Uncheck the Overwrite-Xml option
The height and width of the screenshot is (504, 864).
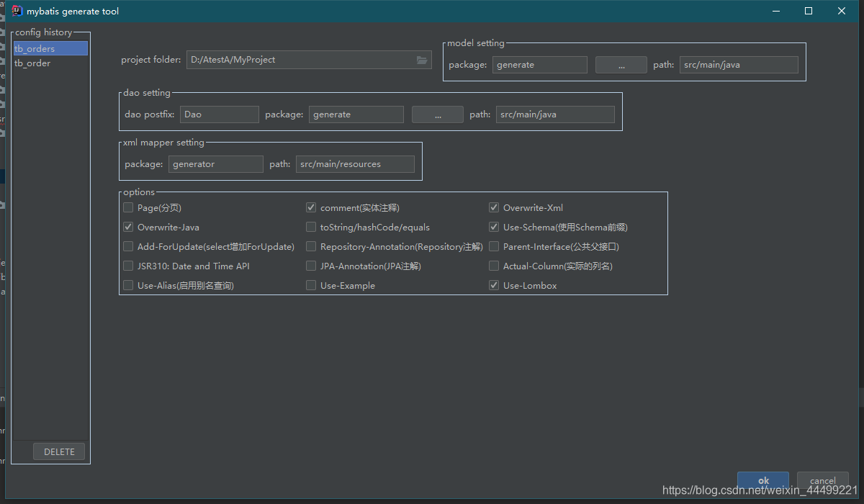[494, 207]
